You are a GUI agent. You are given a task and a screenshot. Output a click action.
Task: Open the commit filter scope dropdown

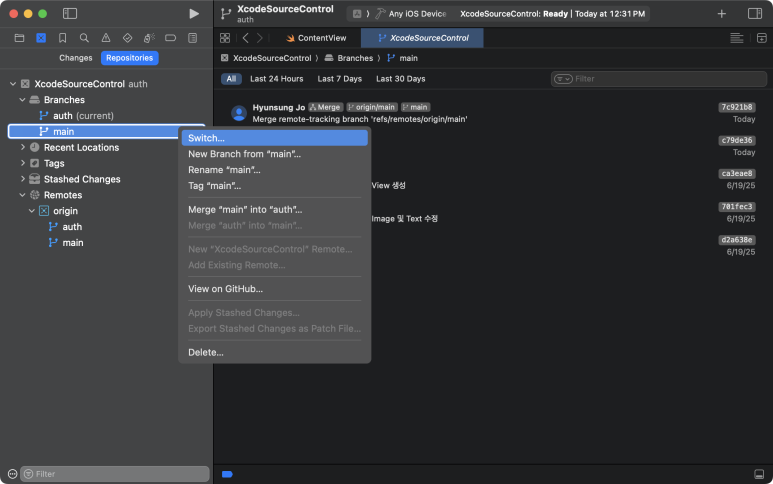pyautogui.click(x=563, y=79)
